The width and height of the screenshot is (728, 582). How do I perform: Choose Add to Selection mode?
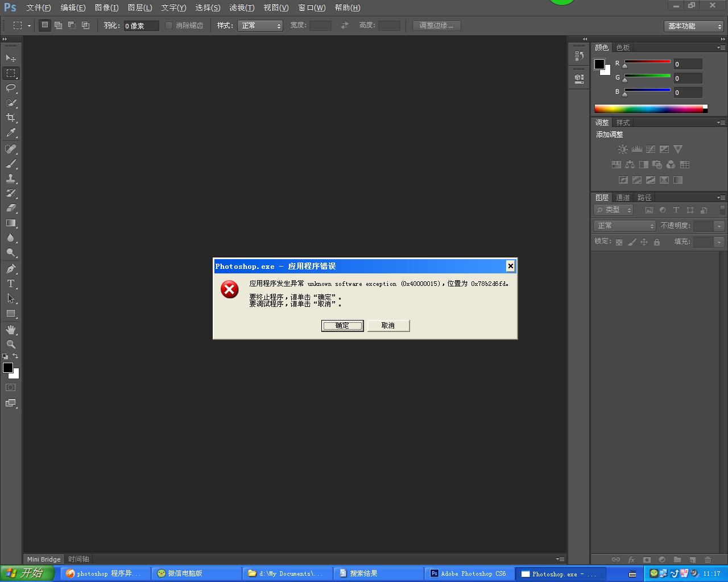(58, 26)
